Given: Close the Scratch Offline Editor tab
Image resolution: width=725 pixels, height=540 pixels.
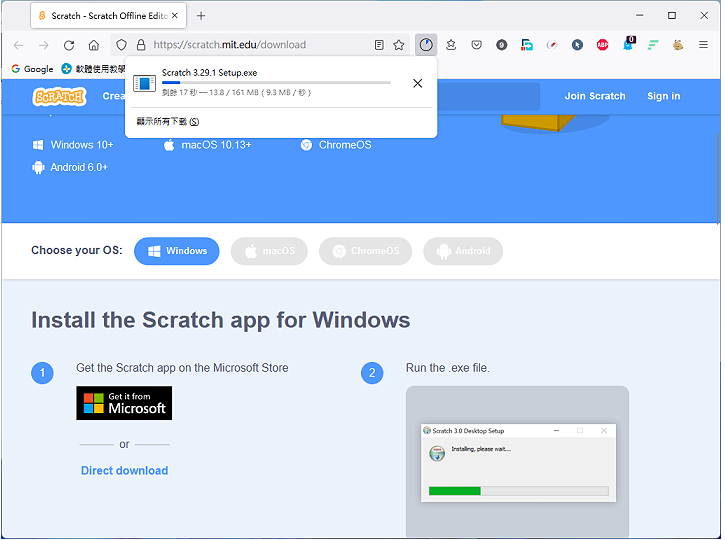Looking at the screenshot, I should point(175,15).
